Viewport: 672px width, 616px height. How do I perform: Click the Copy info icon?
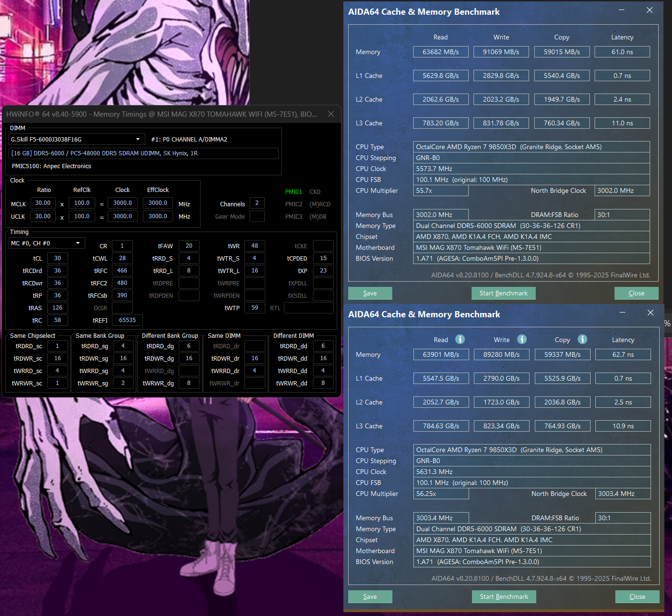(582, 339)
